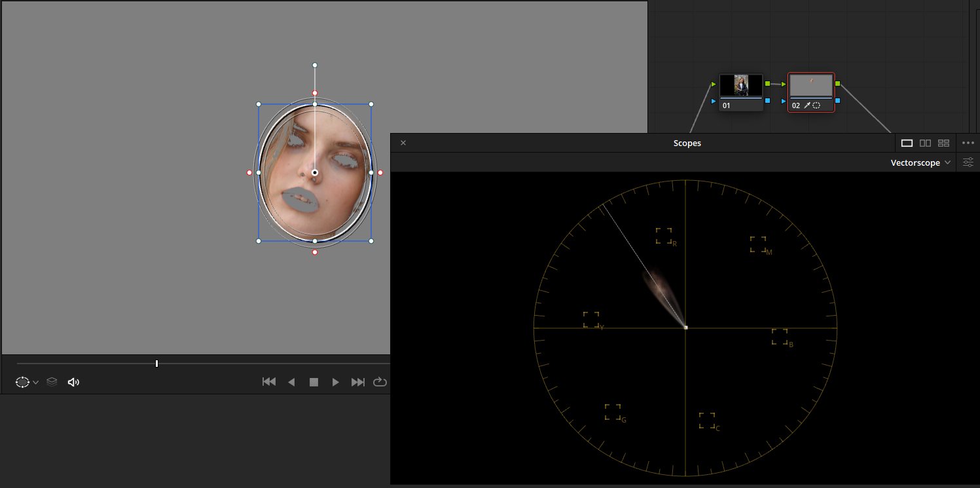Switch scopes to dual view layout
The image size is (980, 488).
(x=925, y=143)
